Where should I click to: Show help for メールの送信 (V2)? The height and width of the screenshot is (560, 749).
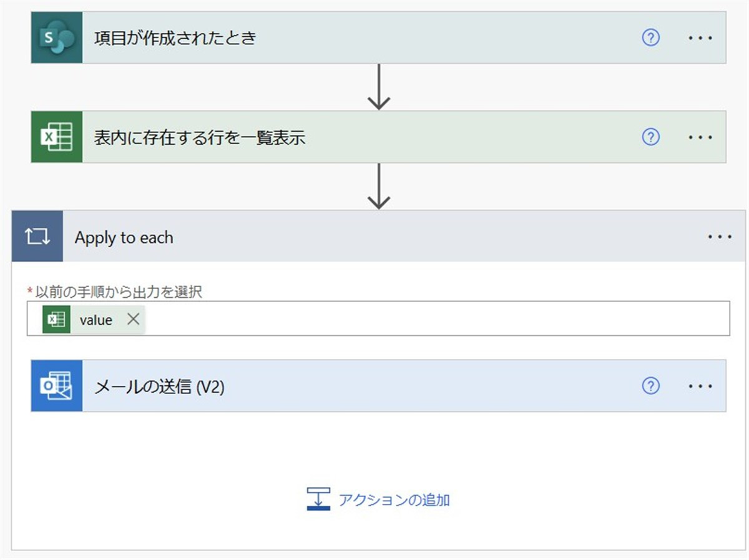(x=650, y=386)
